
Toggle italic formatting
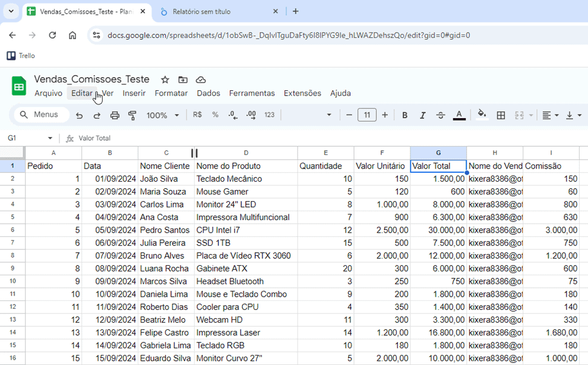point(422,115)
